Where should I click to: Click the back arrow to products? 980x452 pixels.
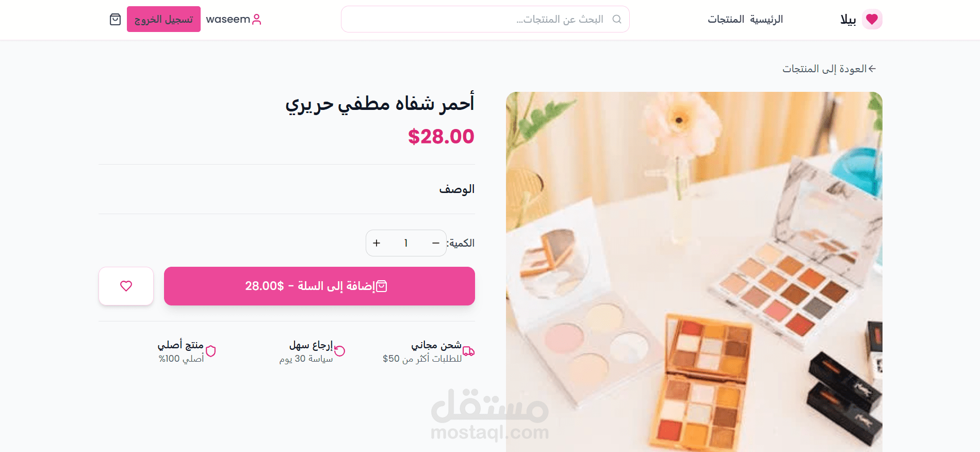point(872,69)
